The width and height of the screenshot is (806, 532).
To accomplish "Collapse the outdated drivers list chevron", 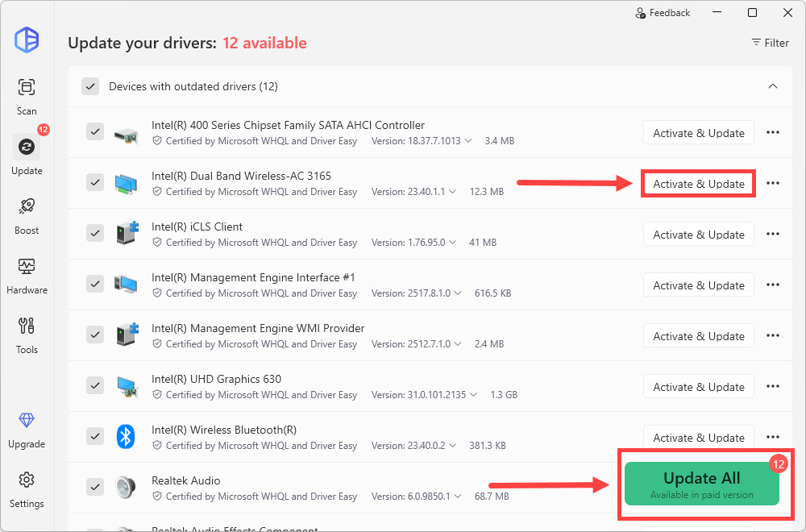I will click(772, 86).
